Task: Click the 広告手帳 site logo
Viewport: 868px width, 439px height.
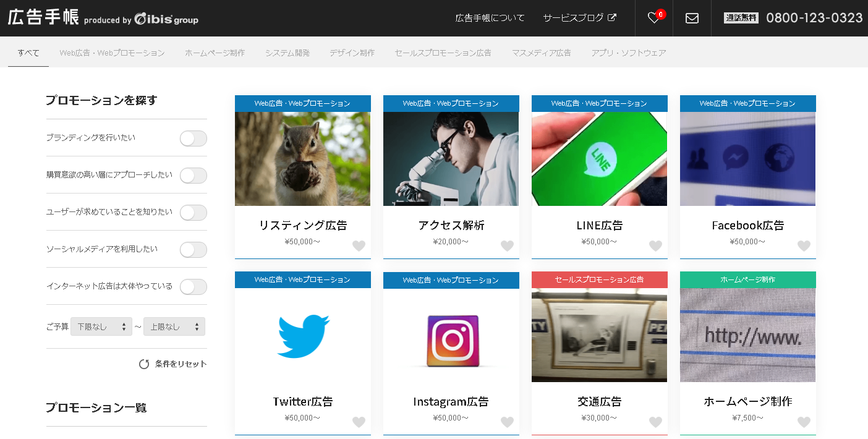Action: click(43, 17)
